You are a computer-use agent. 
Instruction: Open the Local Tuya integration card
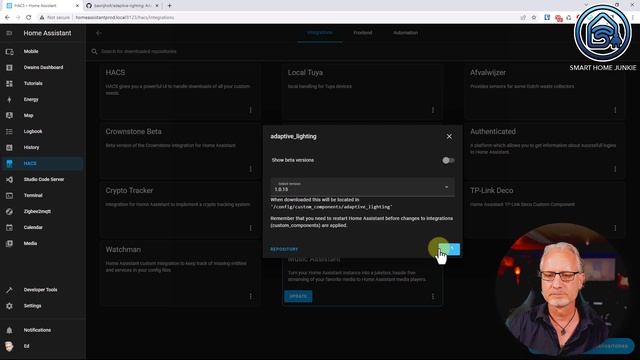pos(362,92)
